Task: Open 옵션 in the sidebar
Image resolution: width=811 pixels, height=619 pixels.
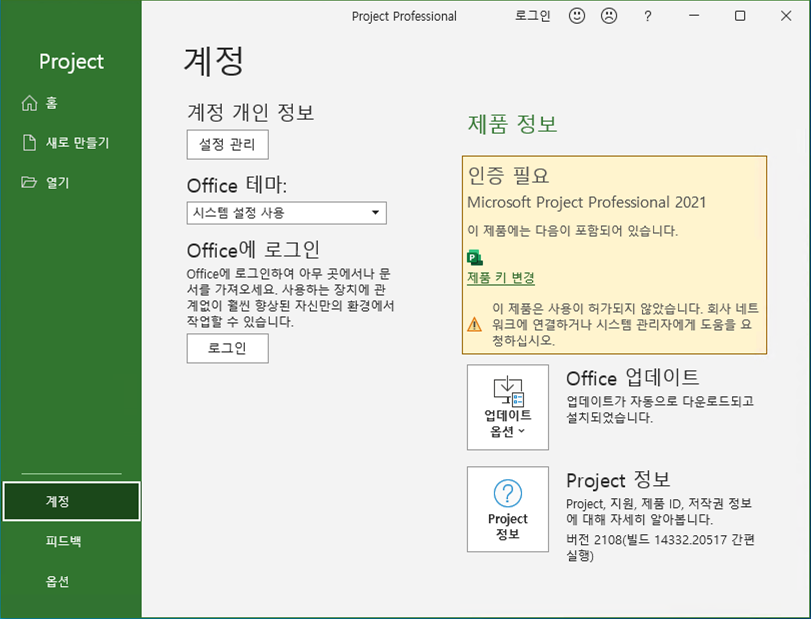Action: [57, 581]
